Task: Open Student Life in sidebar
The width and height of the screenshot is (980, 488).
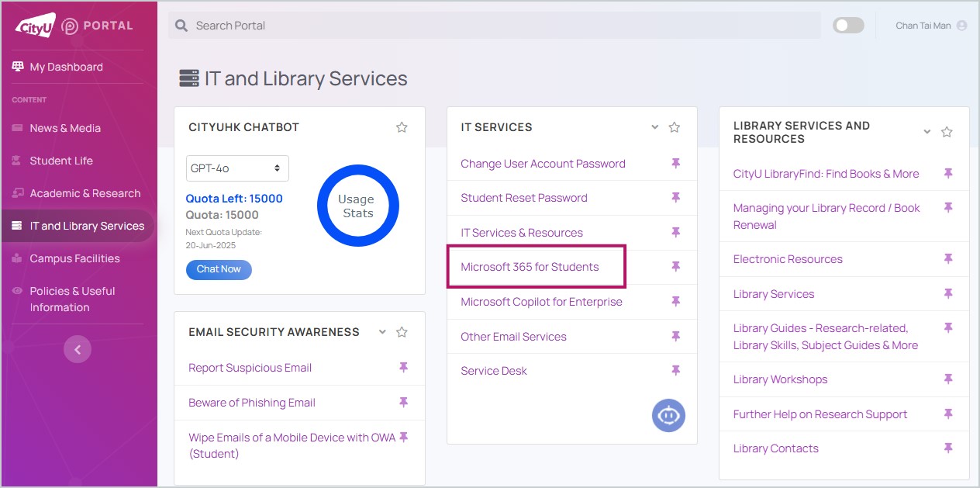Action: tap(61, 161)
